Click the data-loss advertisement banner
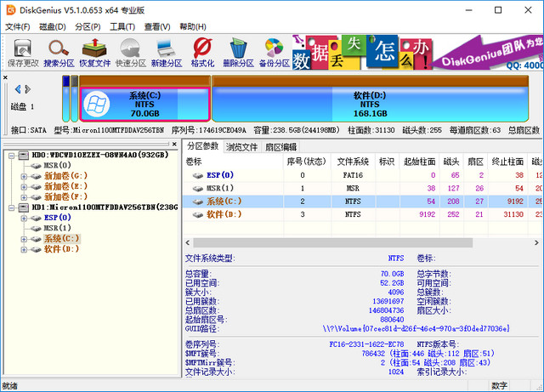 [417, 52]
